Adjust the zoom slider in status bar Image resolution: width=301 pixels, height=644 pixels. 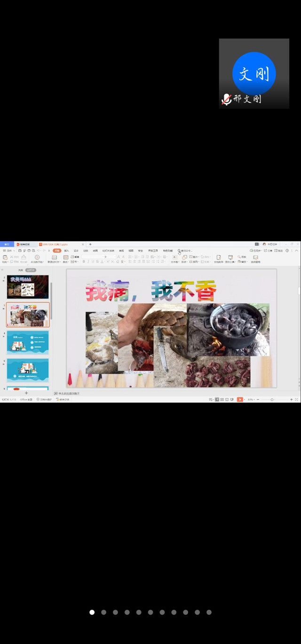click(x=272, y=399)
